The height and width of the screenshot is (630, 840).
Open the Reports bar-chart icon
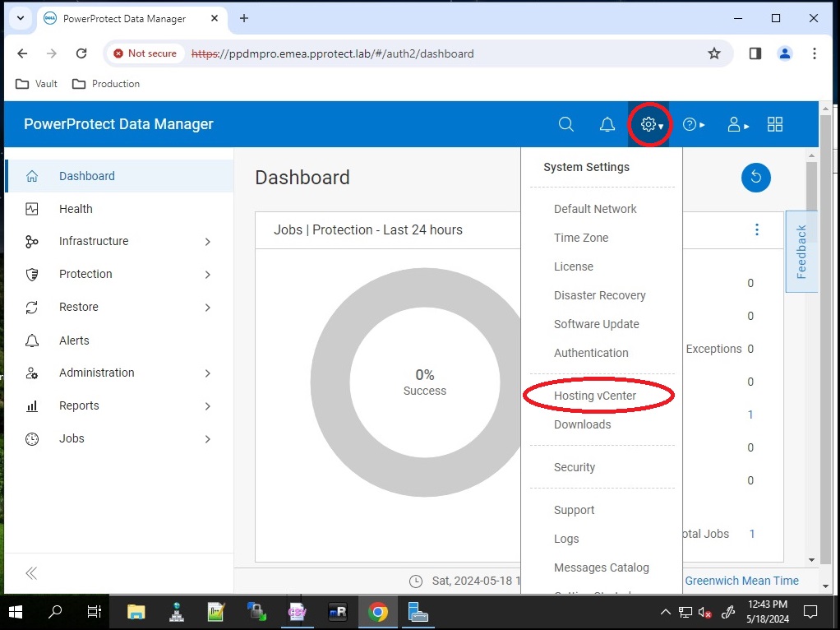(x=31, y=405)
